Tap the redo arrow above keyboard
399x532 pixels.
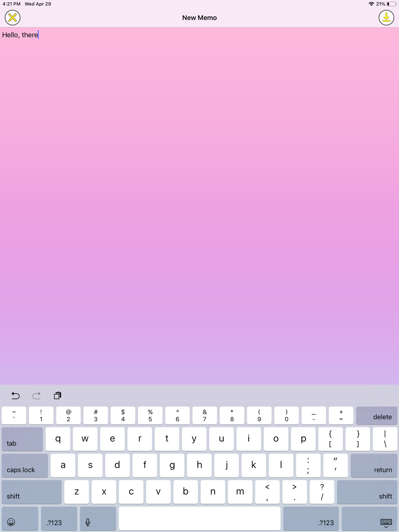(x=36, y=396)
